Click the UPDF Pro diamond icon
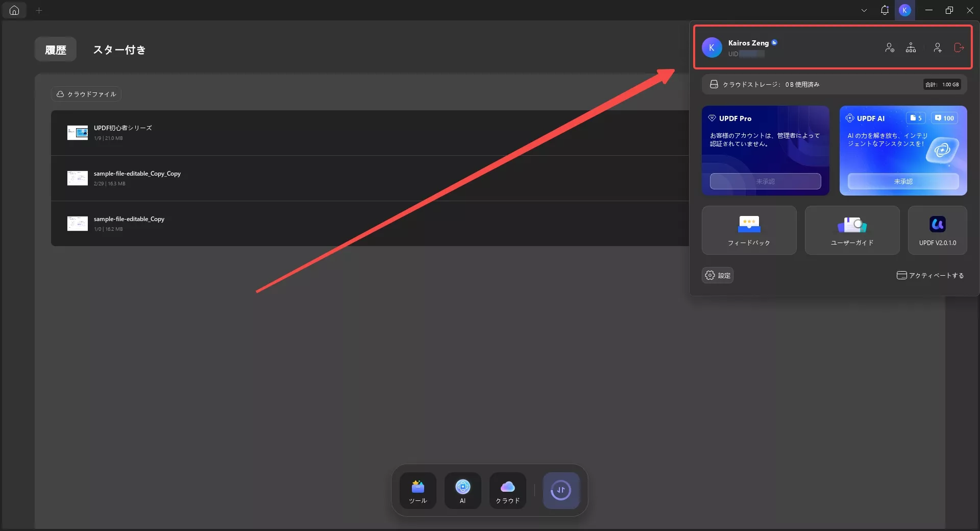This screenshot has height=531, width=980. [712, 118]
